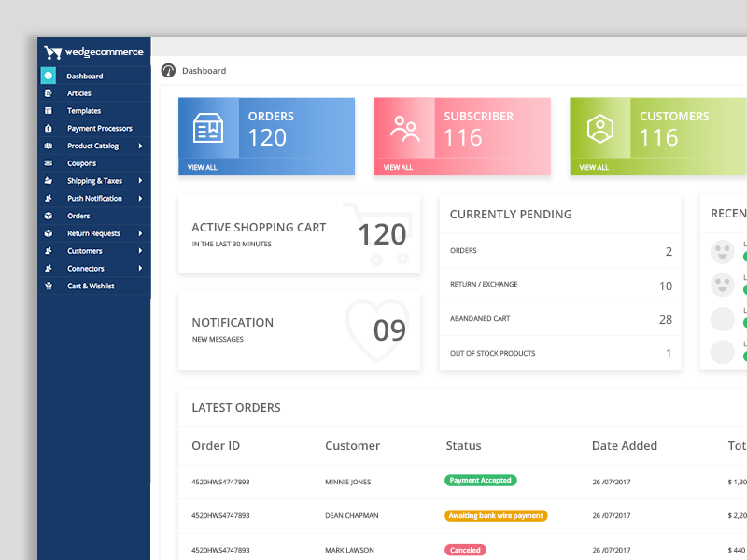The image size is (747, 560).
Task: Click the Awaiting bank wire payment badge
Action: [x=496, y=514]
